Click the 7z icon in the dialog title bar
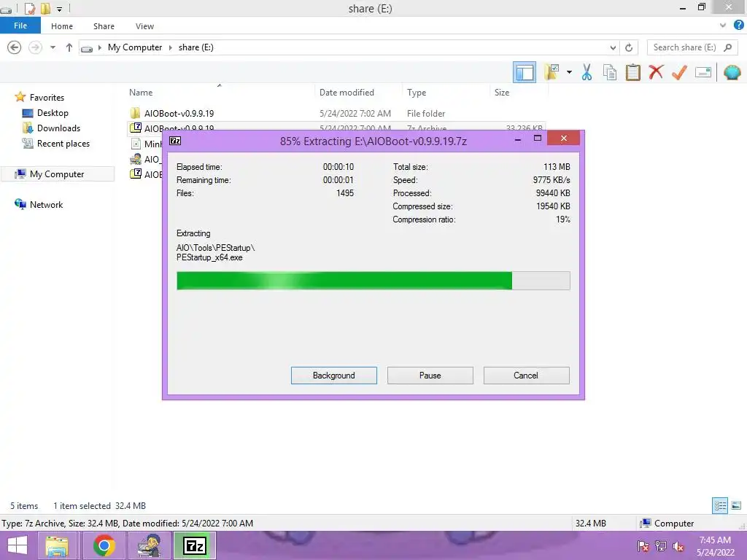 click(175, 141)
